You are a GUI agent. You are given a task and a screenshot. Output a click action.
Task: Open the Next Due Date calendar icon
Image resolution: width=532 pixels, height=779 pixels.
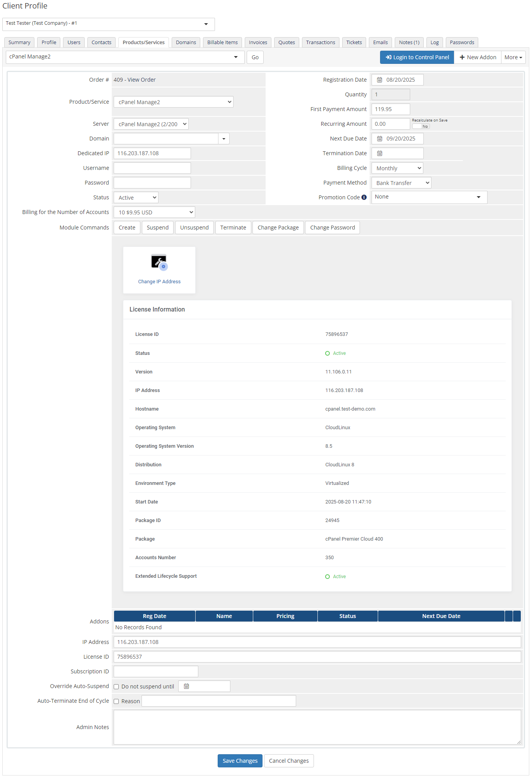380,139
